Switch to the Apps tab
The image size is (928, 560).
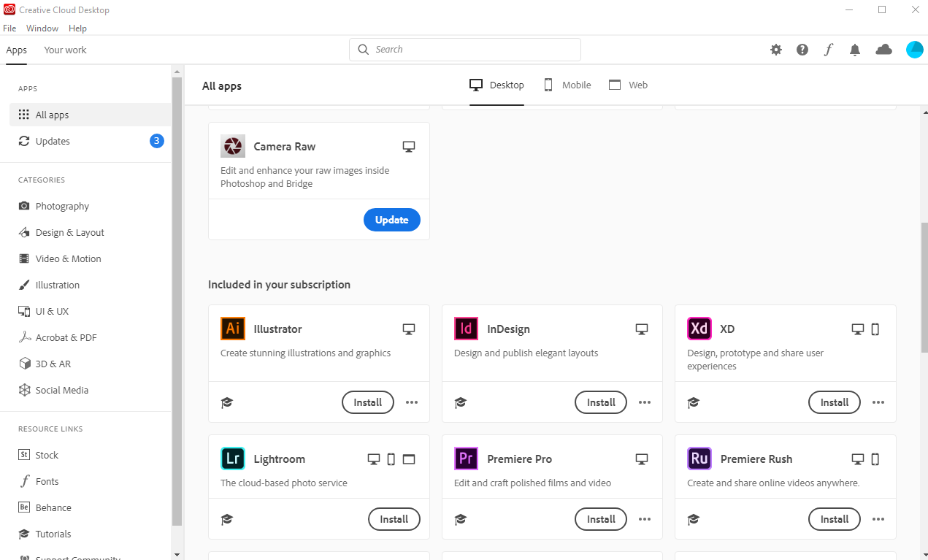pyautogui.click(x=16, y=50)
